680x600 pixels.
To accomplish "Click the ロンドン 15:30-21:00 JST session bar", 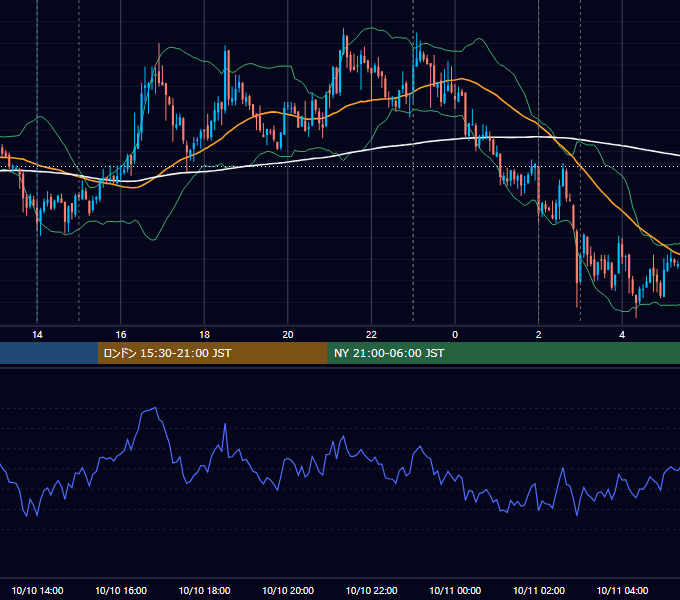I will pyautogui.click(x=212, y=353).
